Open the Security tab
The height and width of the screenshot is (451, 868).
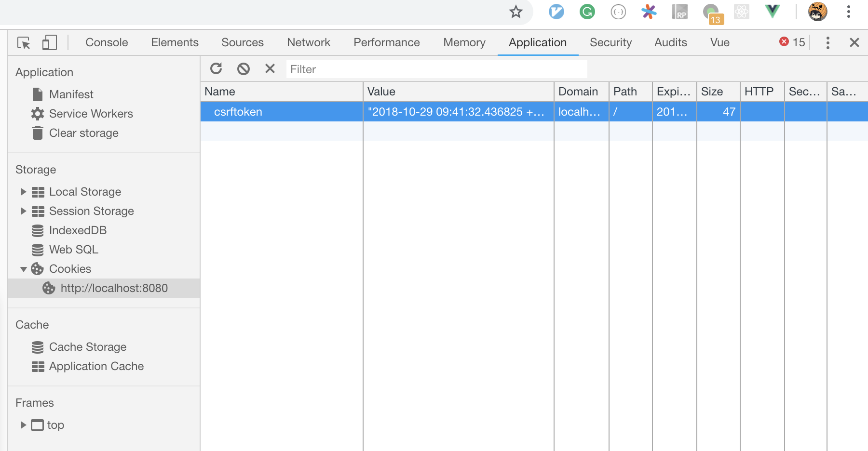[610, 42]
